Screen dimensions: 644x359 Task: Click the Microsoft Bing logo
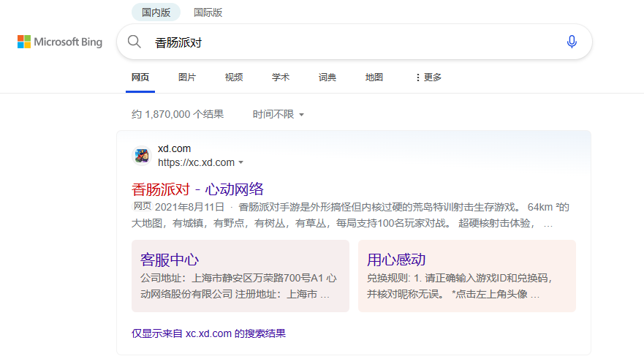[60, 42]
